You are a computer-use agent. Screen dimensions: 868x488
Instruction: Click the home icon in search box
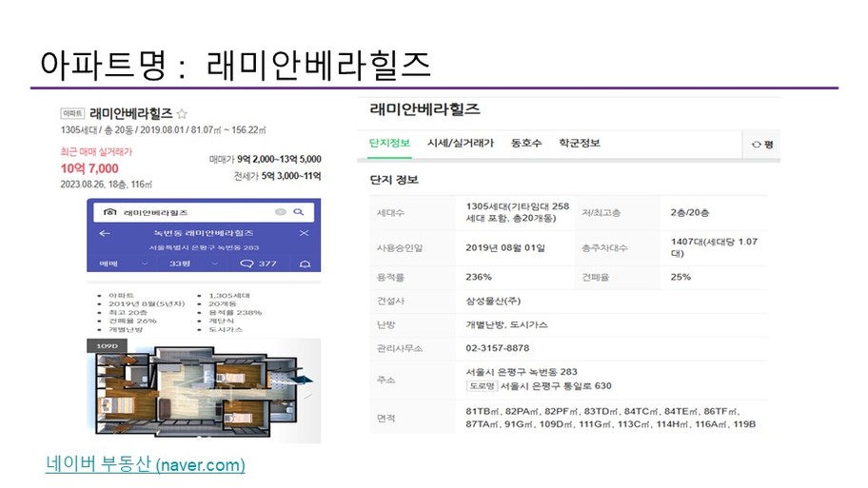tap(110, 212)
